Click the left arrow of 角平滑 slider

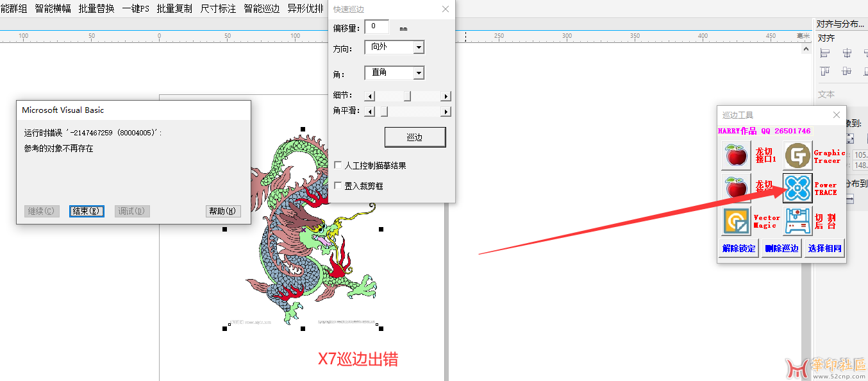(x=369, y=112)
